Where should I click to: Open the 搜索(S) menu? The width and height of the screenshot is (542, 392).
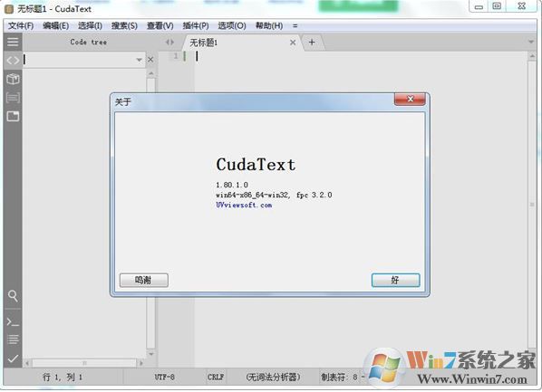point(124,26)
